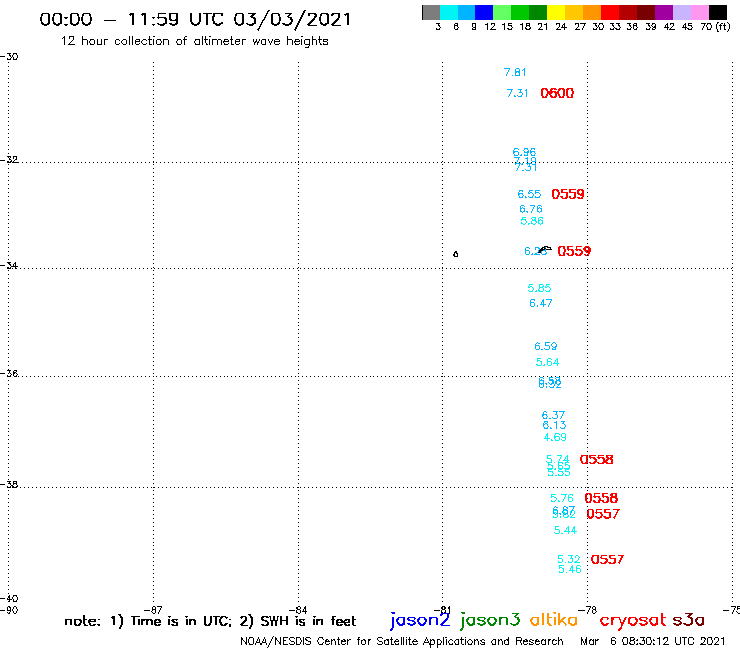Click the 4.69 wave height value

click(x=555, y=437)
